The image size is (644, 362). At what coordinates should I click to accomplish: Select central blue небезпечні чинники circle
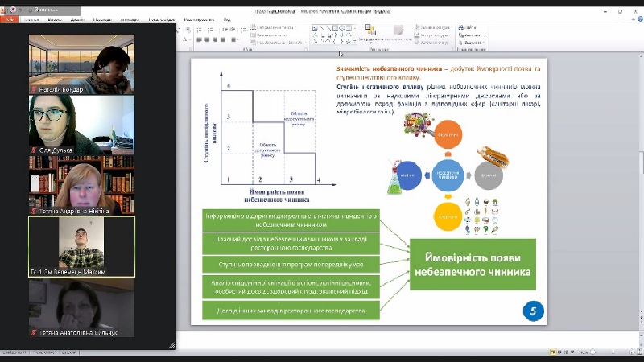click(x=448, y=175)
